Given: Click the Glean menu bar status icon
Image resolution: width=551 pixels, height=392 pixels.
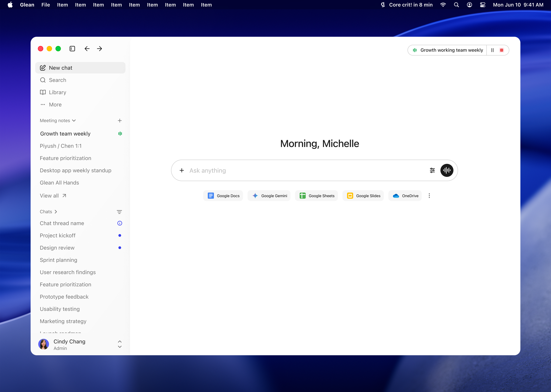Looking at the screenshot, I should [383, 5].
